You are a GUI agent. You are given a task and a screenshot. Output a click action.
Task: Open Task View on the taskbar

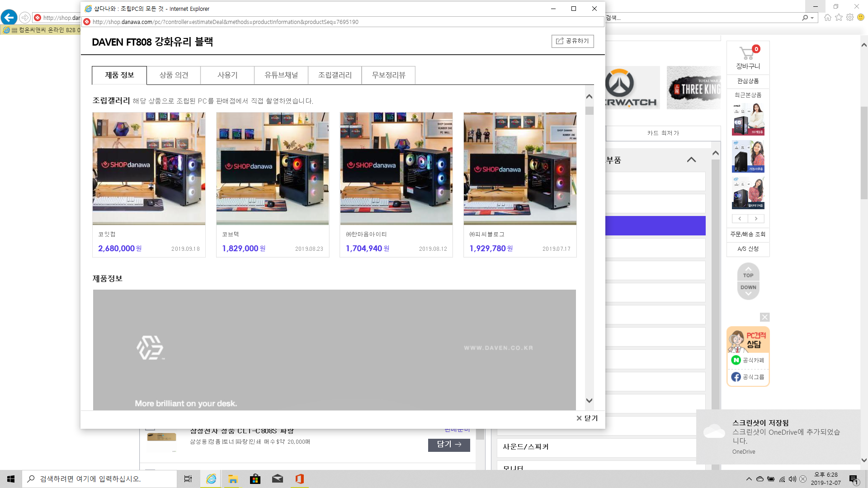coord(188,479)
